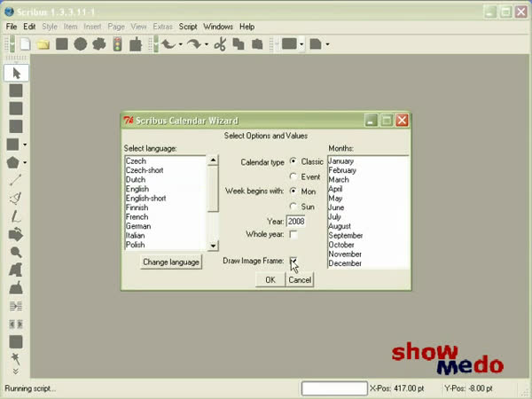Click the Change language button
The width and height of the screenshot is (532, 399).
pyautogui.click(x=171, y=262)
